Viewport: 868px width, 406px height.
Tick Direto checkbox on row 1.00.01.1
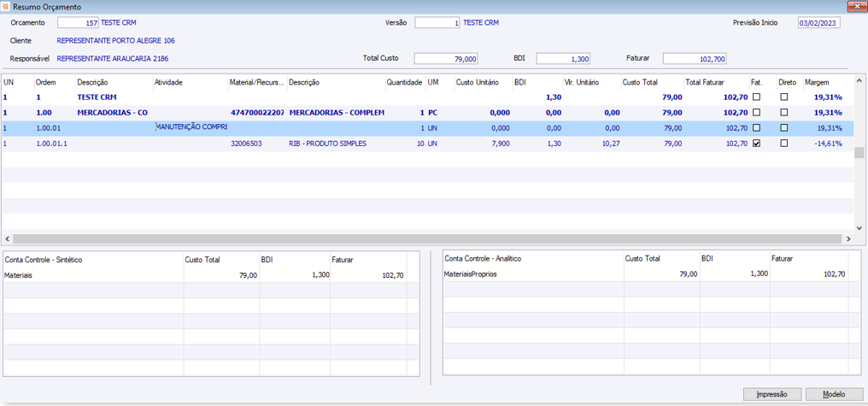(784, 144)
